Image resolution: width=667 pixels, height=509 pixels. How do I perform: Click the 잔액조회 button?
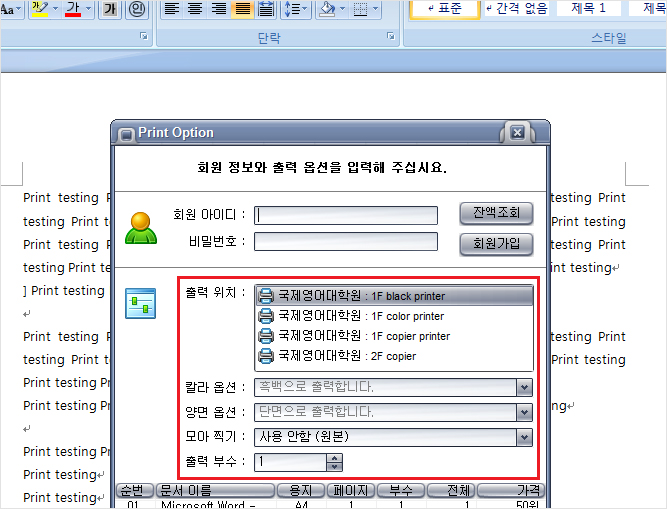click(496, 213)
